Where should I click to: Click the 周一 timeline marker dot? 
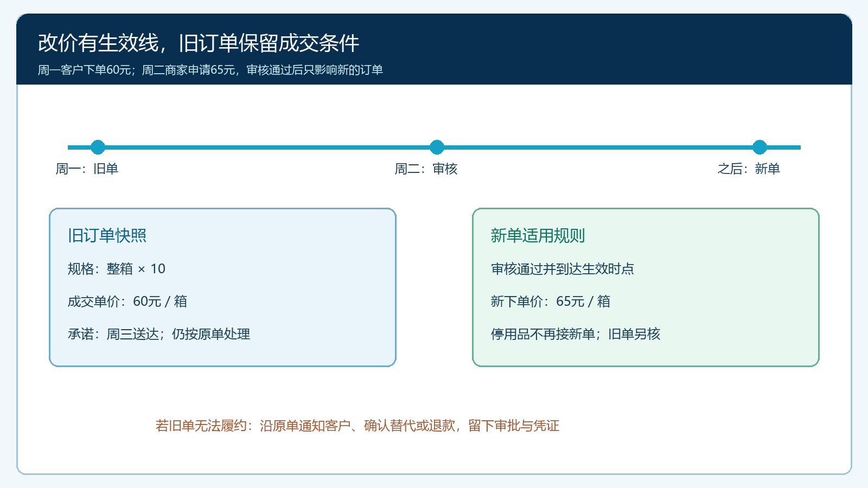[x=98, y=147]
